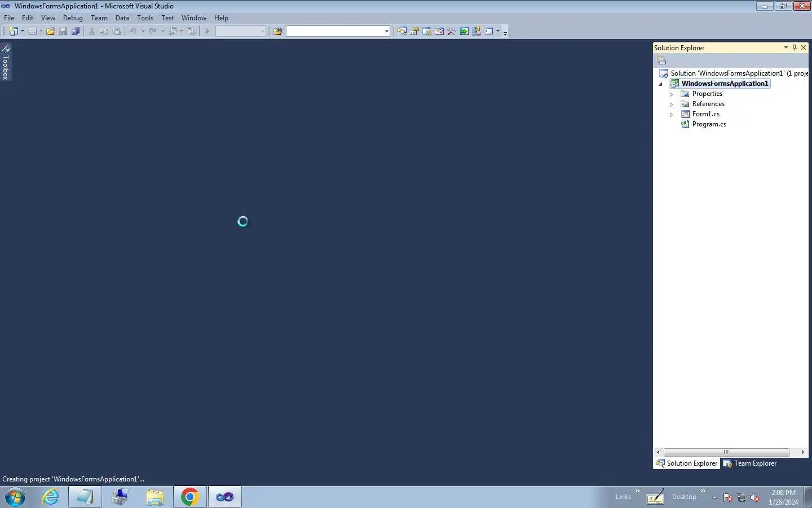The height and width of the screenshot is (508, 812).
Task: Open Solution Explorer from toolbar icon
Action: pyautogui.click(x=401, y=31)
